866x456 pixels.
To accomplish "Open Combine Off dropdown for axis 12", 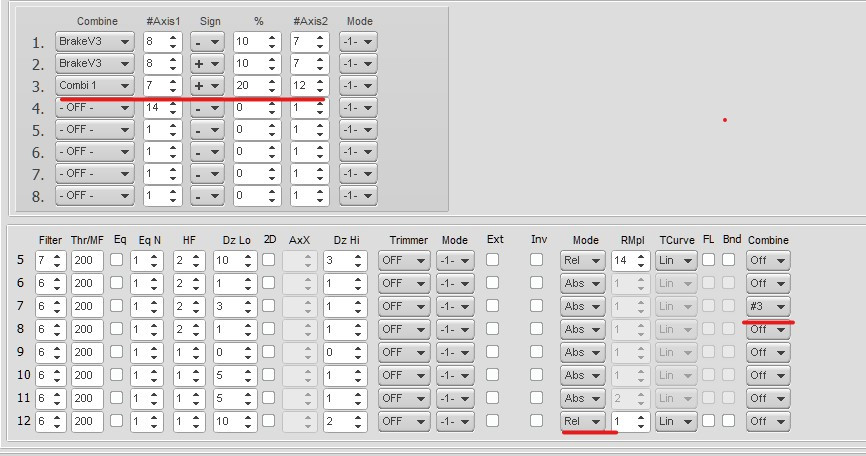I will pos(768,421).
